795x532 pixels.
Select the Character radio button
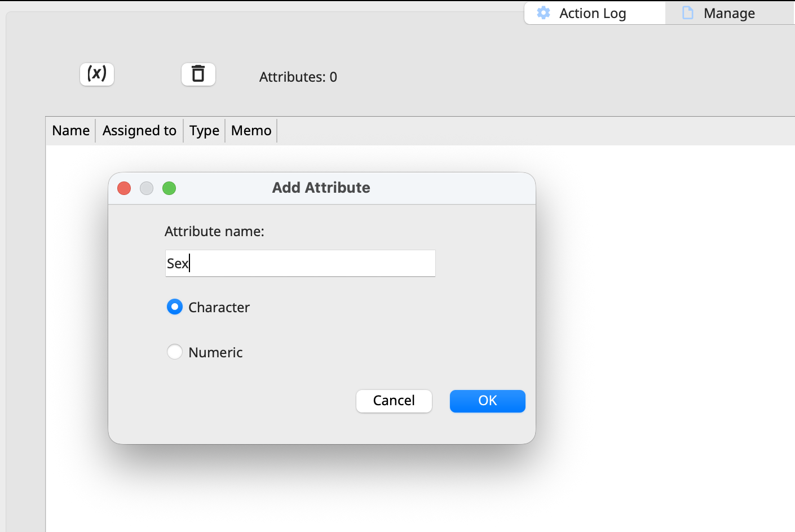tap(175, 307)
